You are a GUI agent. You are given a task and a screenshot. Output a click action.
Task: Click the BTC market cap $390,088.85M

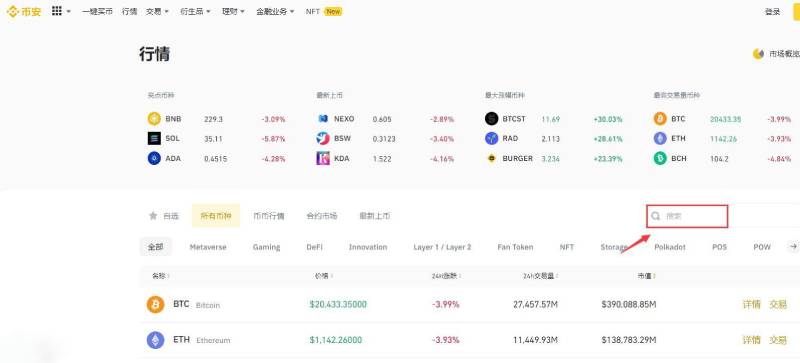(629, 305)
